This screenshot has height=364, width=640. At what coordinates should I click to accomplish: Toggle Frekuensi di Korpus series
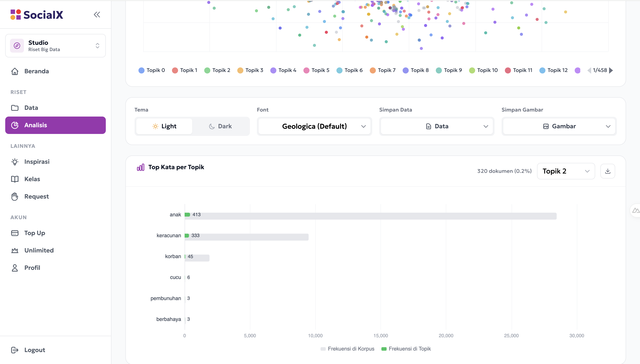point(347,349)
